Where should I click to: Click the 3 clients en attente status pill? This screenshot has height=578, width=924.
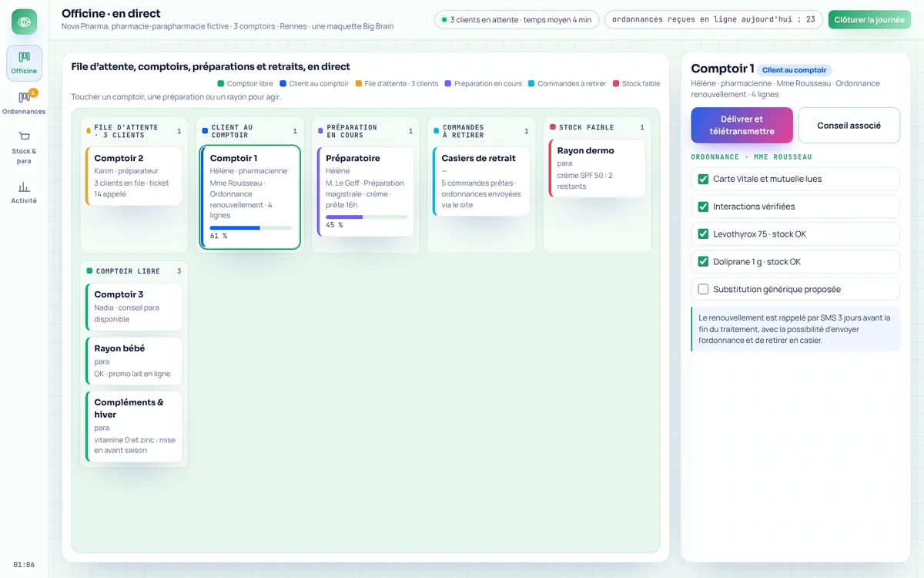[516, 20]
